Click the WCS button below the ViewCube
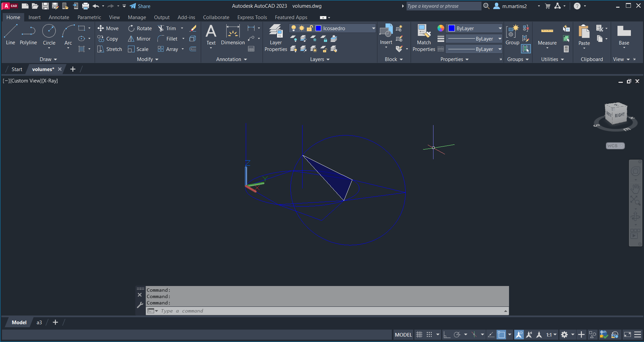Screen dimensions: 644x342 [615, 146]
